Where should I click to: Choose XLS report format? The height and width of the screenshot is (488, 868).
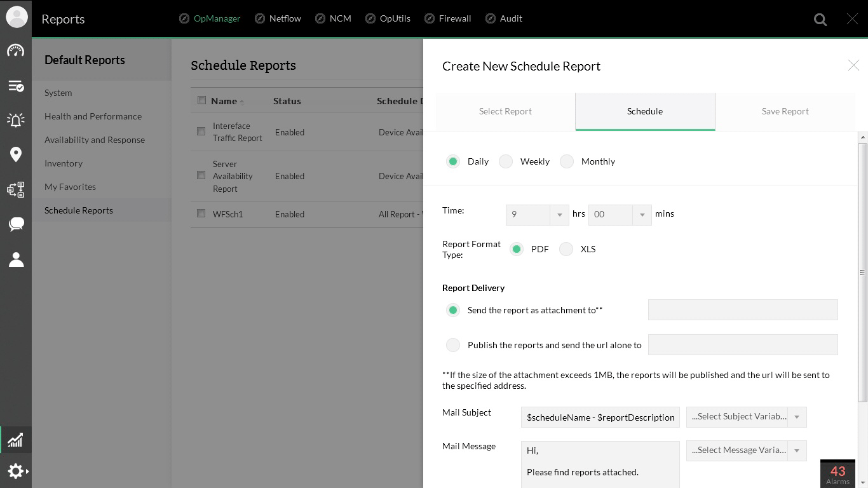566,249
